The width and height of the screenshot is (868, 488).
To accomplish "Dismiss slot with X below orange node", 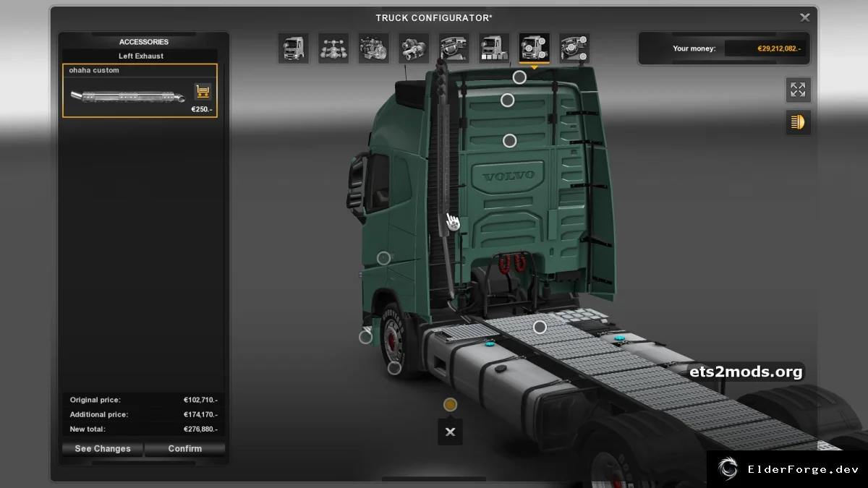I will 450,432.
